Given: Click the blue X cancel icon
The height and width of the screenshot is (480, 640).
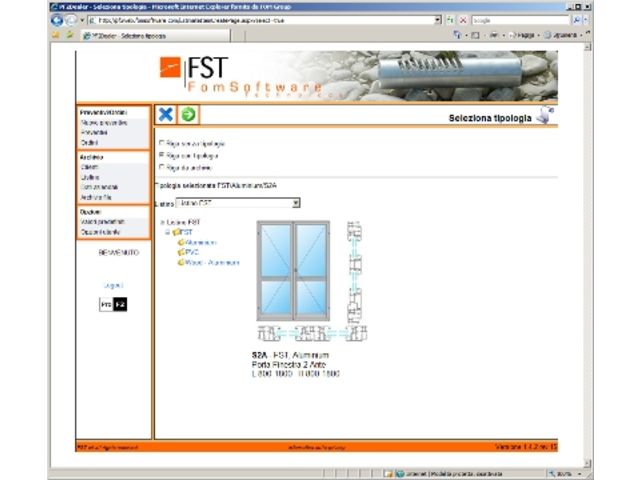Looking at the screenshot, I should (167, 116).
